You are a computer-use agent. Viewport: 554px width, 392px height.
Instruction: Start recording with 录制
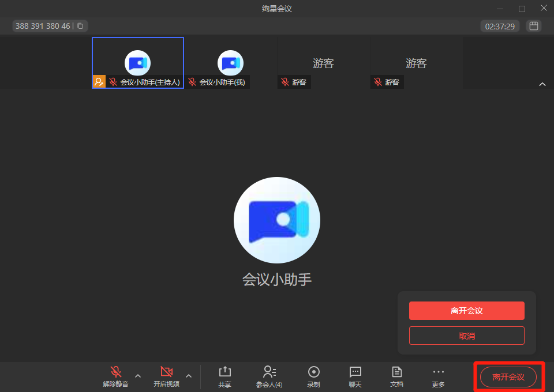coord(314,377)
